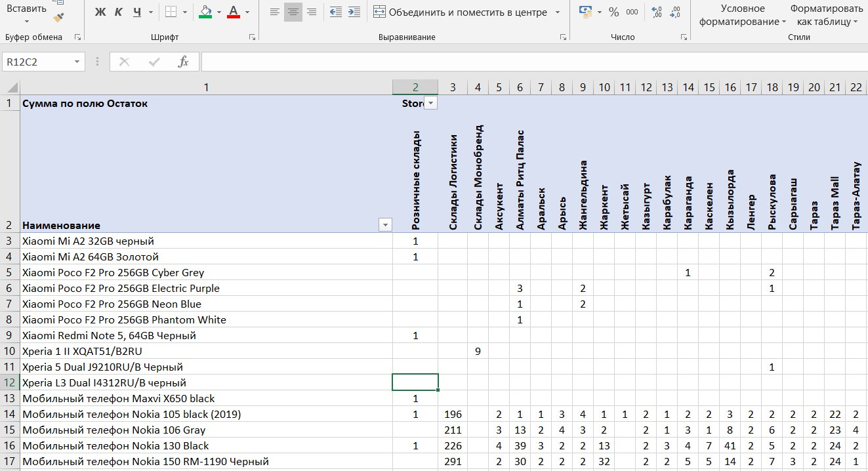This screenshot has width=868, height=471.
Task: Apply fill color bucket
Action: click(205, 12)
